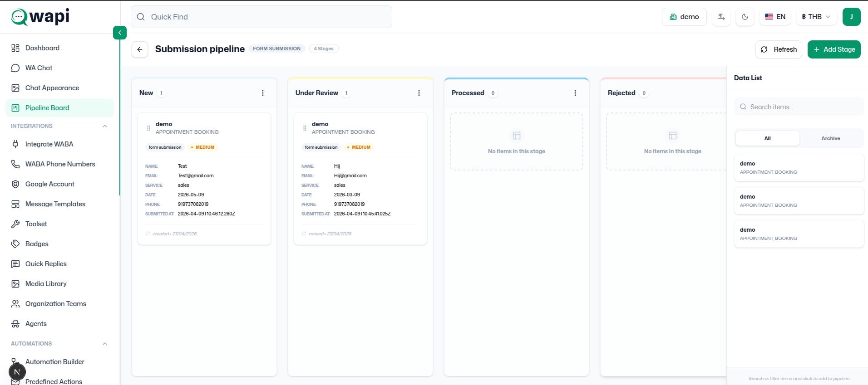Open the Dashboard page
868x385 pixels.
(60, 48)
